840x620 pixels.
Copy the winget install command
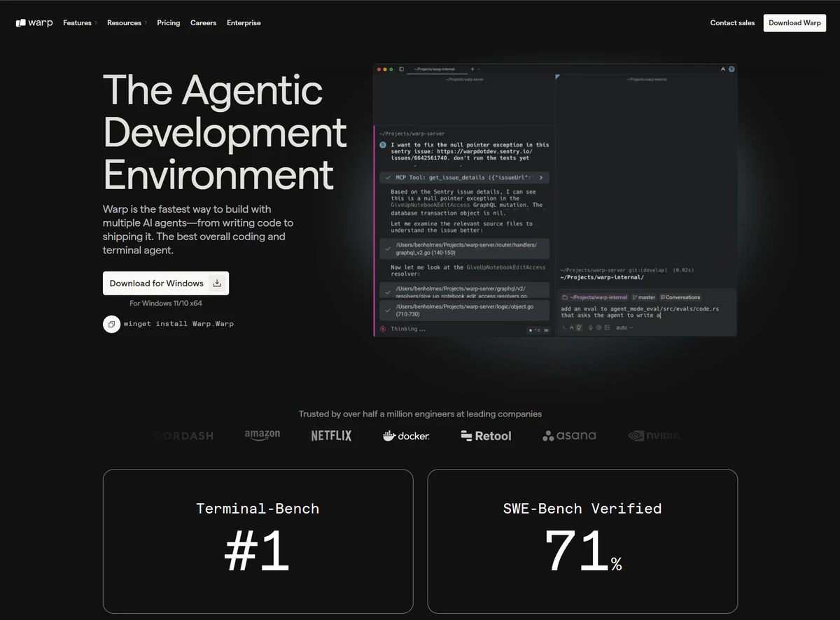point(111,324)
